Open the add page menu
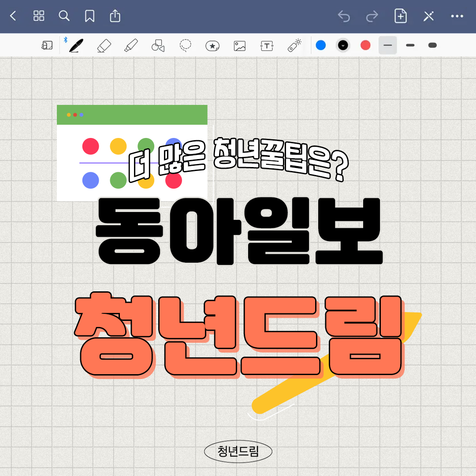476x476 pixels. point(400,16)
